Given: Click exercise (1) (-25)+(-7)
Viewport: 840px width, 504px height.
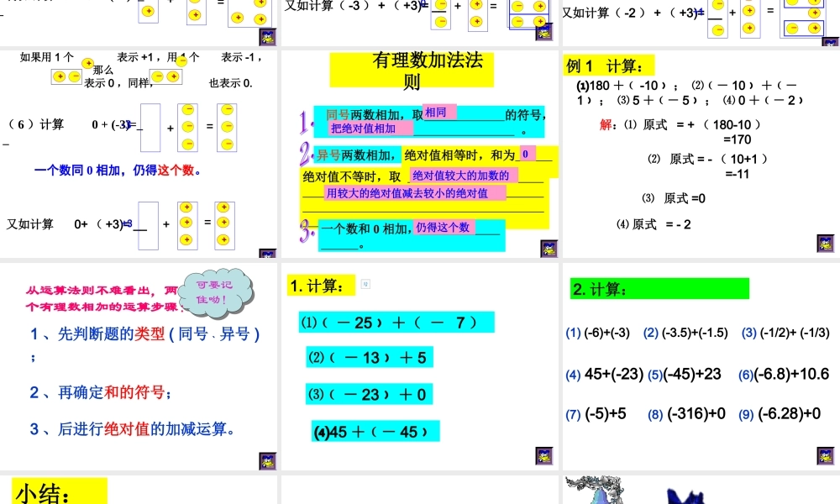Looking at the screenshot, I should (x=396, y=323).
